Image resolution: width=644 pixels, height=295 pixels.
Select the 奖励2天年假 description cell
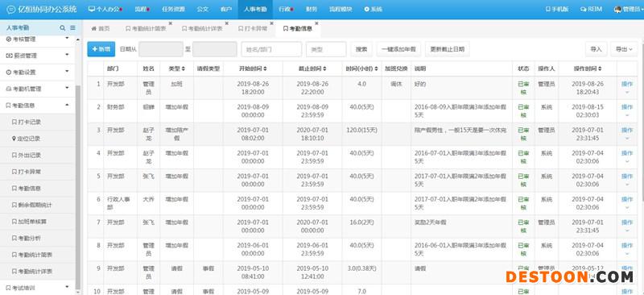pyautogui.click(x=461, y=226)
